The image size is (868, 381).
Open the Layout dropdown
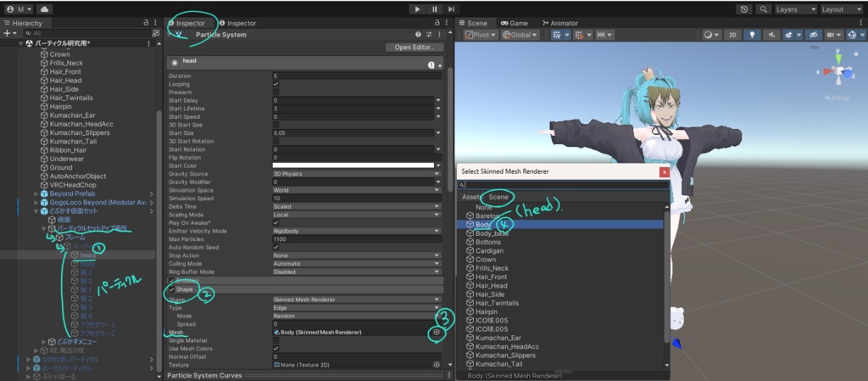point(840,9)
